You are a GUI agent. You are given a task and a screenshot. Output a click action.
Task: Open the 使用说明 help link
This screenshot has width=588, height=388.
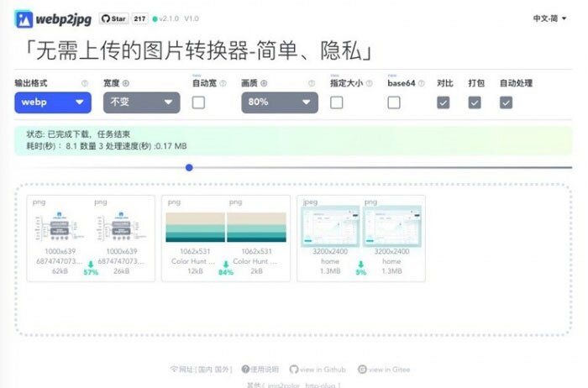tap(260, 369)
